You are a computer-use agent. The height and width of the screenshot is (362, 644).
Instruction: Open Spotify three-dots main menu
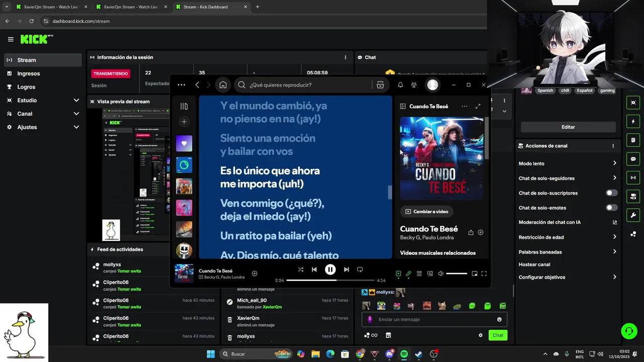pos(181,85)
